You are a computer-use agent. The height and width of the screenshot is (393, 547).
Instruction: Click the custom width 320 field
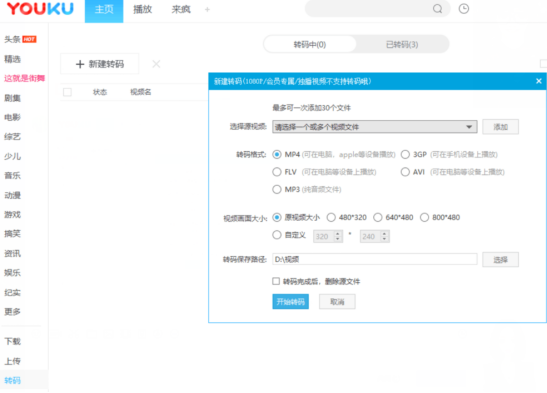pos(324,236)
